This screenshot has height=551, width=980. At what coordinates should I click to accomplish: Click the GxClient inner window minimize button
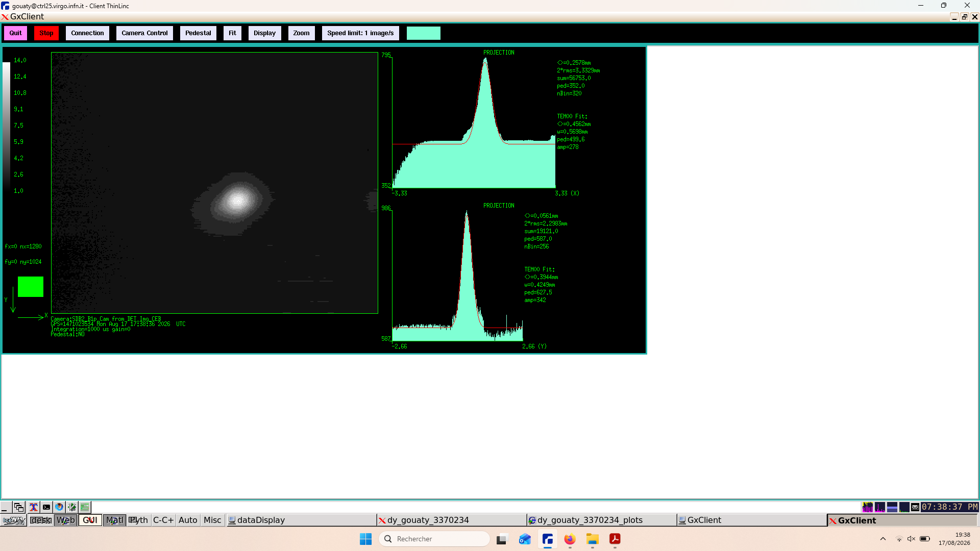coord(954,17)
